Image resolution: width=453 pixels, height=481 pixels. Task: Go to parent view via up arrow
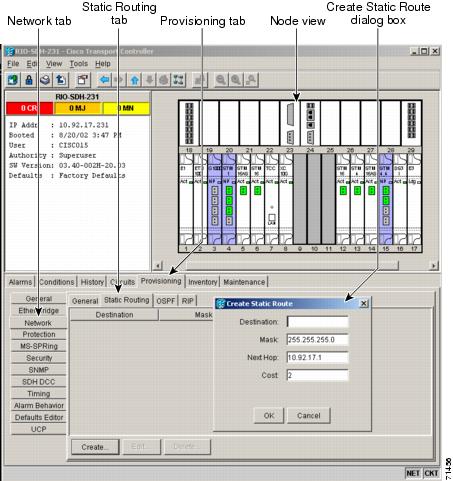(x=135, y=80)
